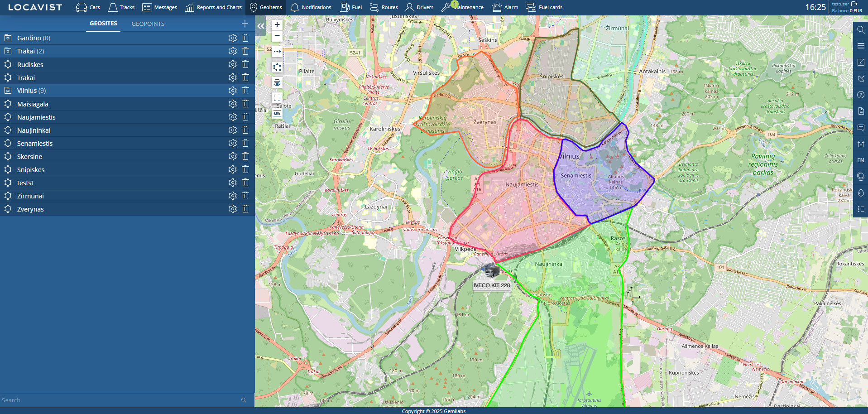The width and height of the screenshot is (868, 414).
Task: Select the Tracks tool from the toolbar
Action: coord(121,7)
